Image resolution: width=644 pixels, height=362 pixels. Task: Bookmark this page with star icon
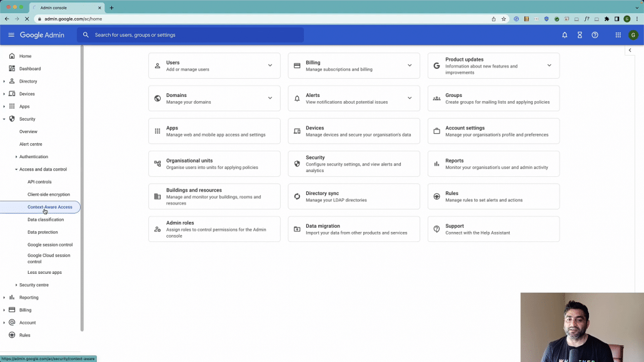(x=503, y=19)
